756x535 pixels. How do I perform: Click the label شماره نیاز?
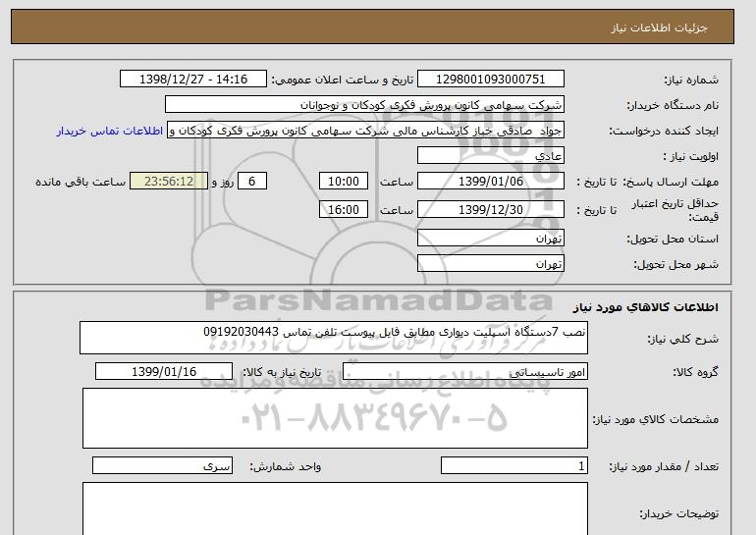(691, 80)
